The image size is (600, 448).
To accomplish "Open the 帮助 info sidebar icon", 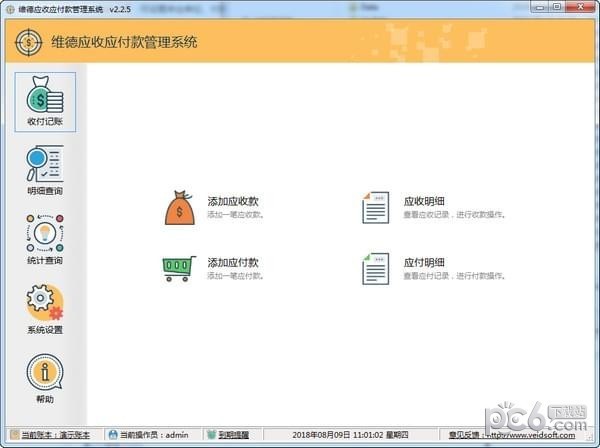I will 45,372.
